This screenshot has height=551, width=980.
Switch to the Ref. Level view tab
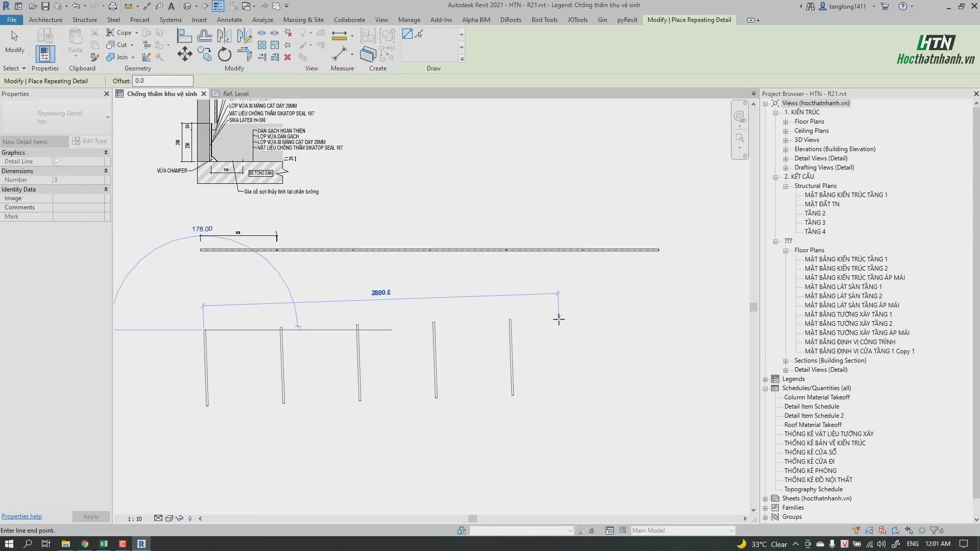[x=235, y=94]
